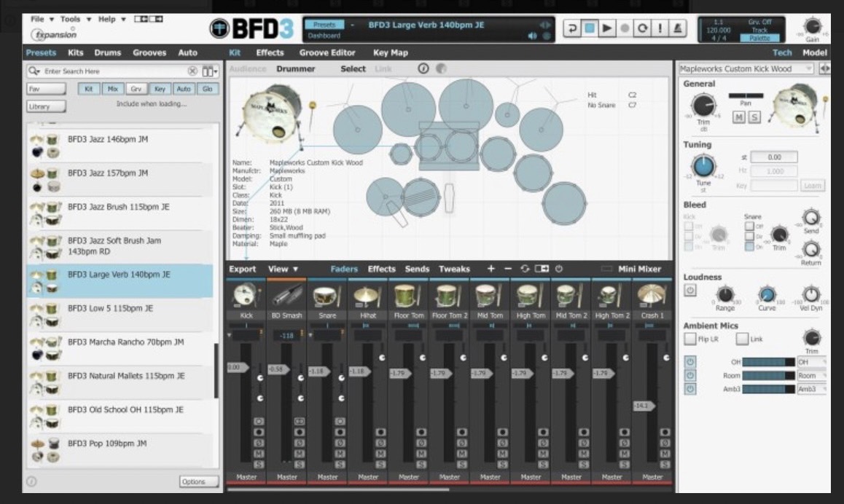Image resolution: width=844 pixels, height=504 pixels.
Task: Switch mixer to the Sends tab
Action: [x=417, y=269]
